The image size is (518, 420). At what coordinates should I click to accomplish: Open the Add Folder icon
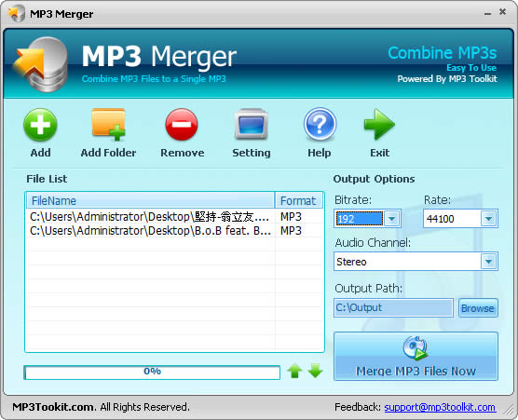point(108,124)
